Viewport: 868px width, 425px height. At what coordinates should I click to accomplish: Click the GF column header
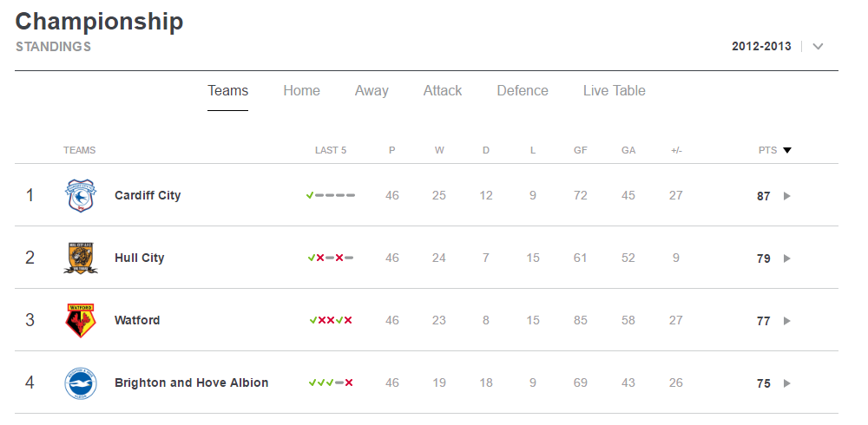coord(580,151)
